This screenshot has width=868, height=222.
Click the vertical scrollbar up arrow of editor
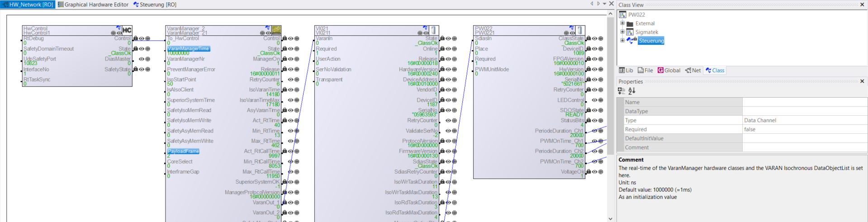(x=610, y=14)
